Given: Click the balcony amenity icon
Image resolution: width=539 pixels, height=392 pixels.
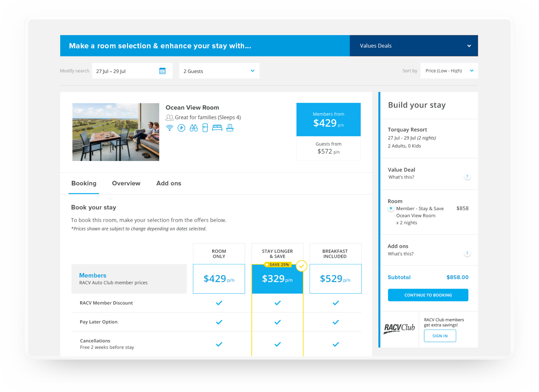Looking at the screenshot, I should tap(230, 128).
